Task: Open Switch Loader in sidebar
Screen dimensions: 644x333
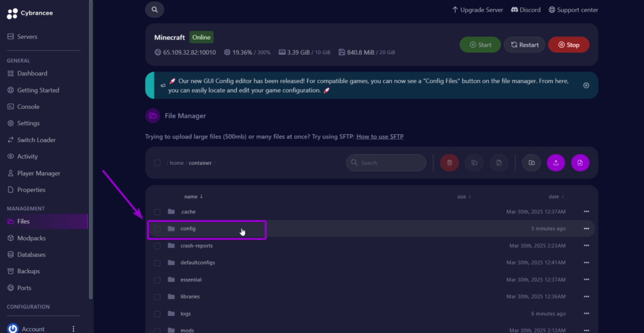Action: tap(31, 140)
